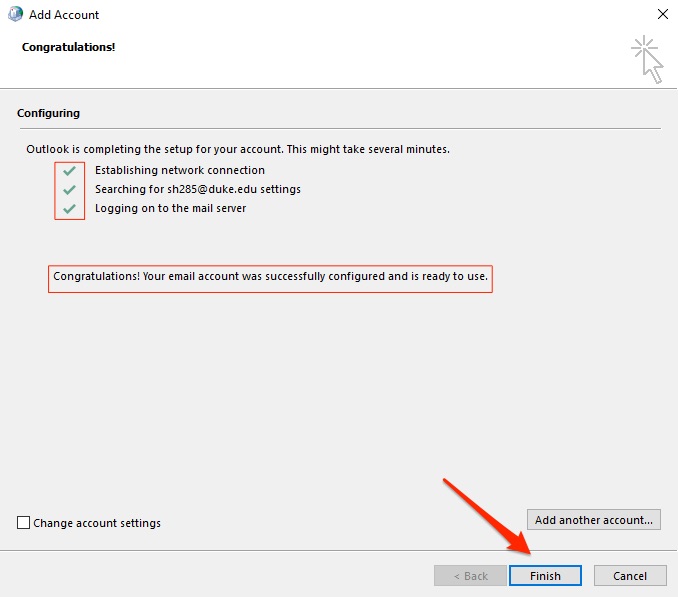Click the Searching for sh285@duke.edu settings text

[x=198, y=189]
